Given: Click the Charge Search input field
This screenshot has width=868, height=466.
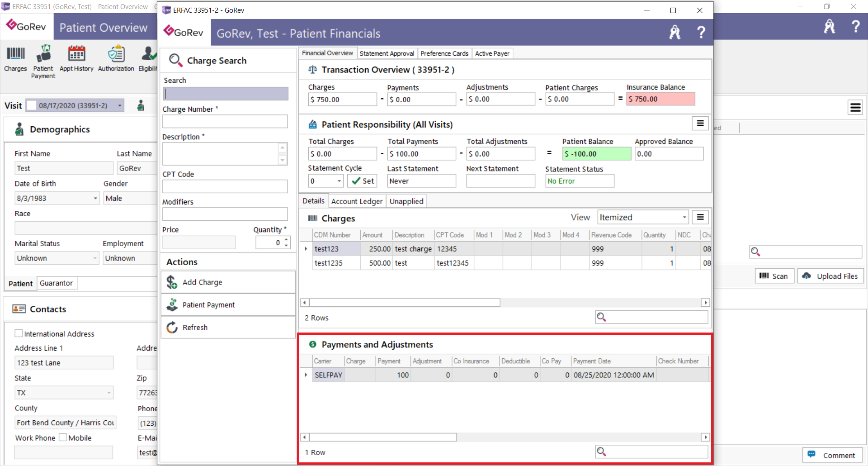Looking at the screenshot, I should coord(226,94).
